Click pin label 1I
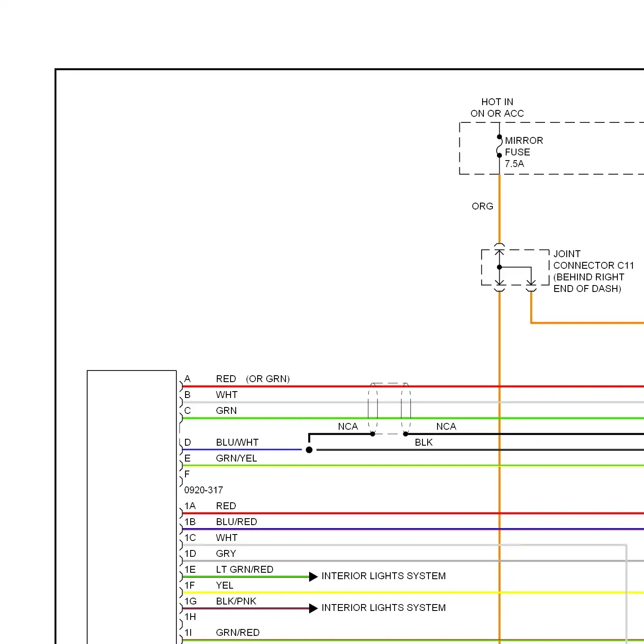Screen dimensions: 644x644 pos(188,633)
